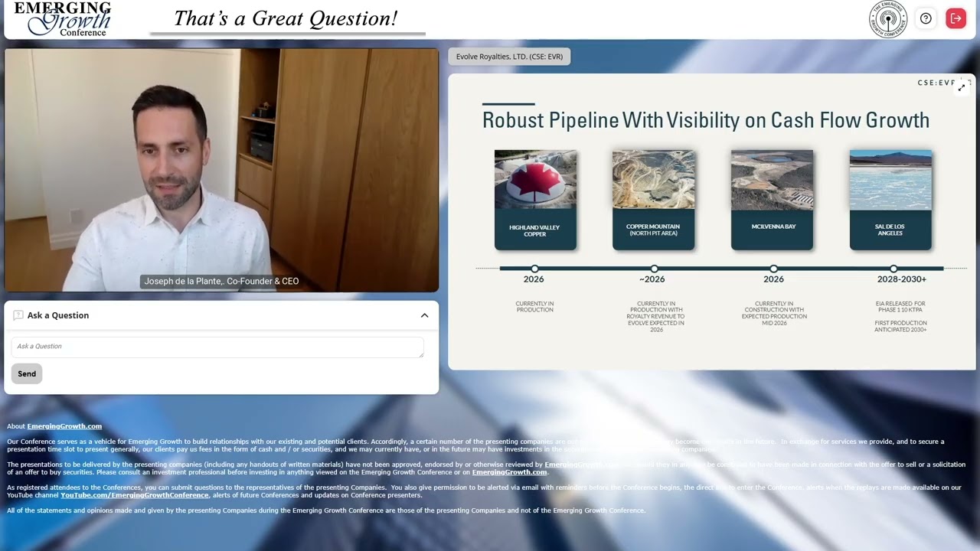This screenshot has height=551, width=980.
Task: Open the EmergingGrowth.com link after About
Action: click(64, 426)
